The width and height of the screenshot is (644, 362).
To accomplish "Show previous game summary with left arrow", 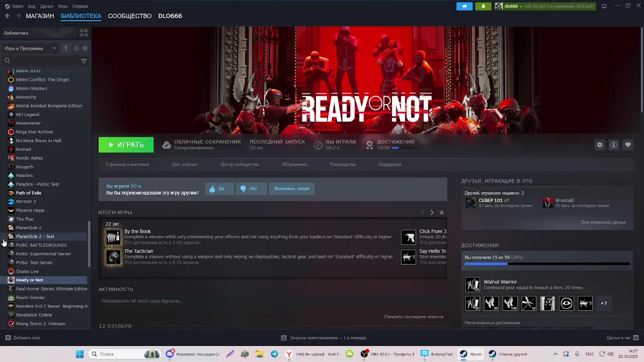I will tap(423, 213).
